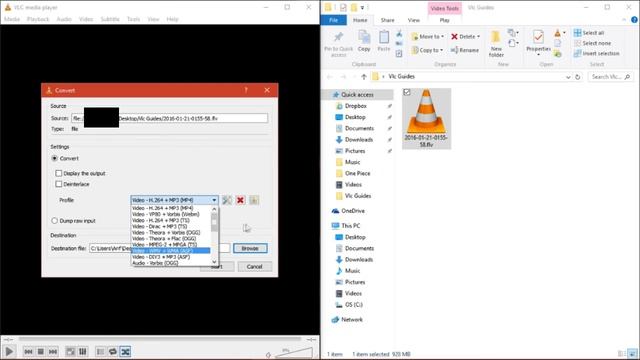640x360 pixels.
Task: Open Move to dropdown in ribbon
Action: click(428, 37)
